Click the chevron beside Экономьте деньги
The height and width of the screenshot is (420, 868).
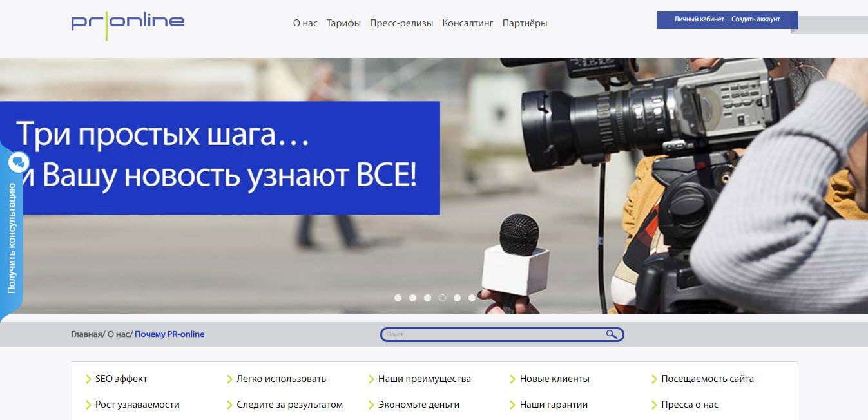(x=371, y=405)
